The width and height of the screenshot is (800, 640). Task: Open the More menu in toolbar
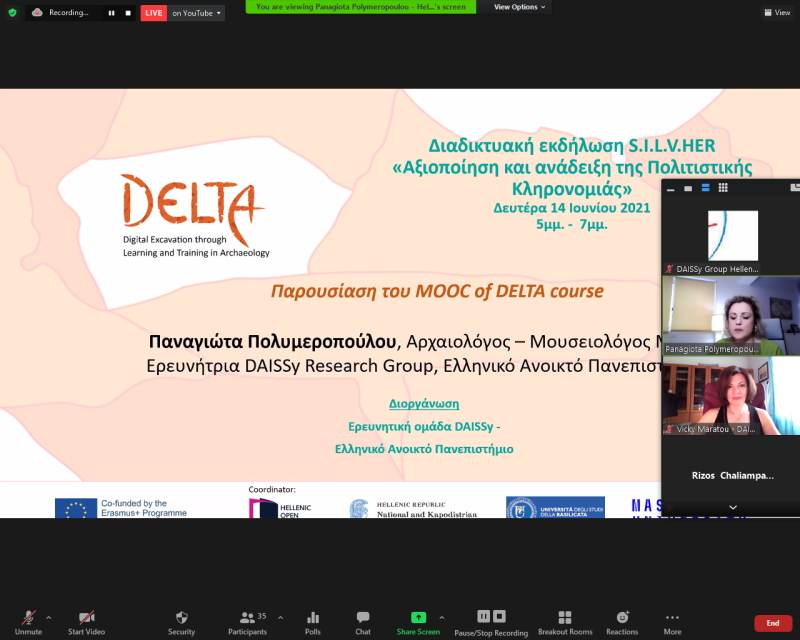pyautogui.click(x=672, y=623)
